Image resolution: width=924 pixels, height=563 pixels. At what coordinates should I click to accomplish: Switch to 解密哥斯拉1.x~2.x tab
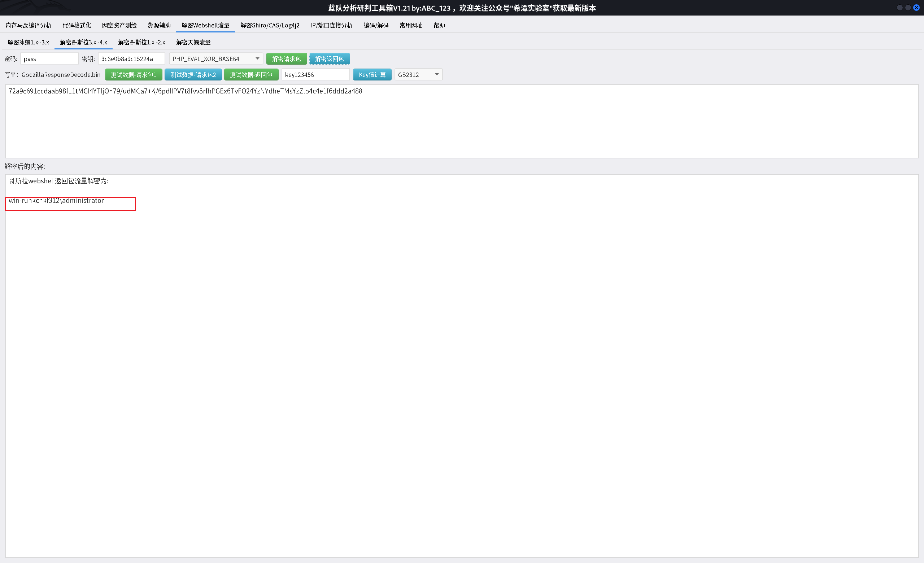click(x=141, y=42)
